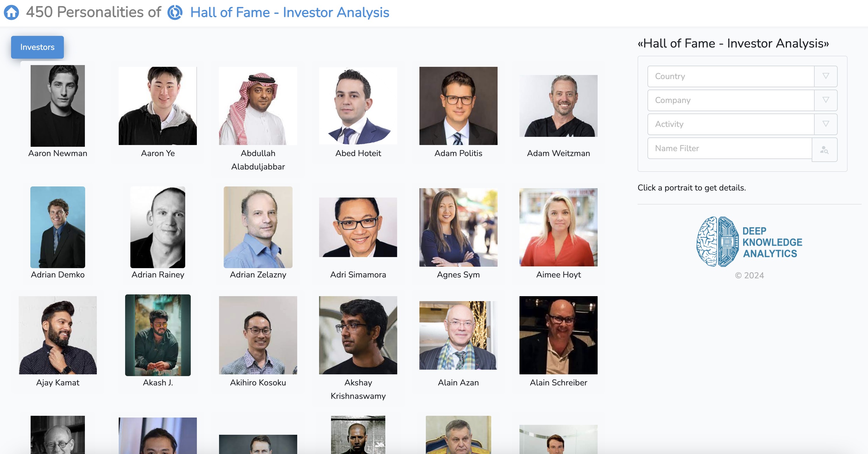Open Aaron Newman's portrait
868x454 pixels.
click(x=58, y=106)
